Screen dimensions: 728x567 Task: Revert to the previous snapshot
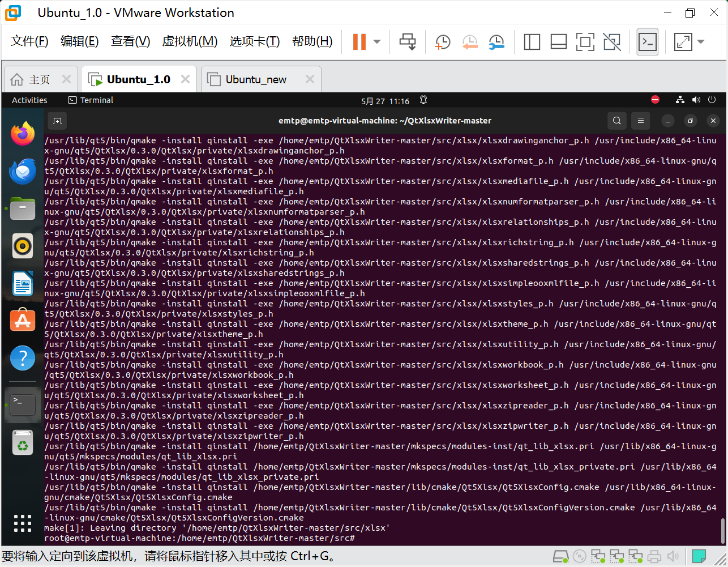pos(469,41)
